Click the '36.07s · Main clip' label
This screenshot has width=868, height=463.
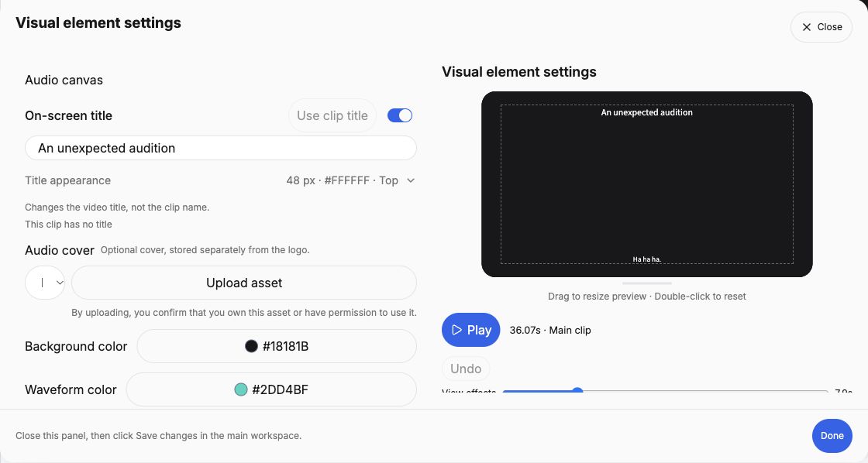(550, 331)
